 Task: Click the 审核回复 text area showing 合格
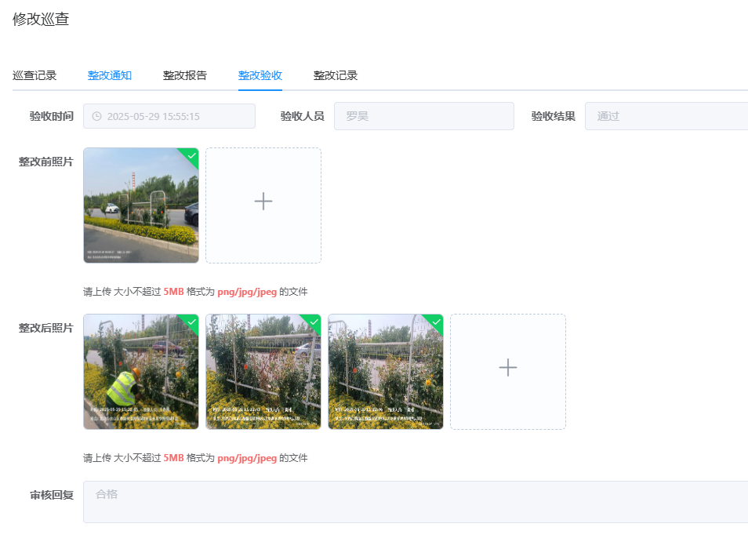(416, 502)
